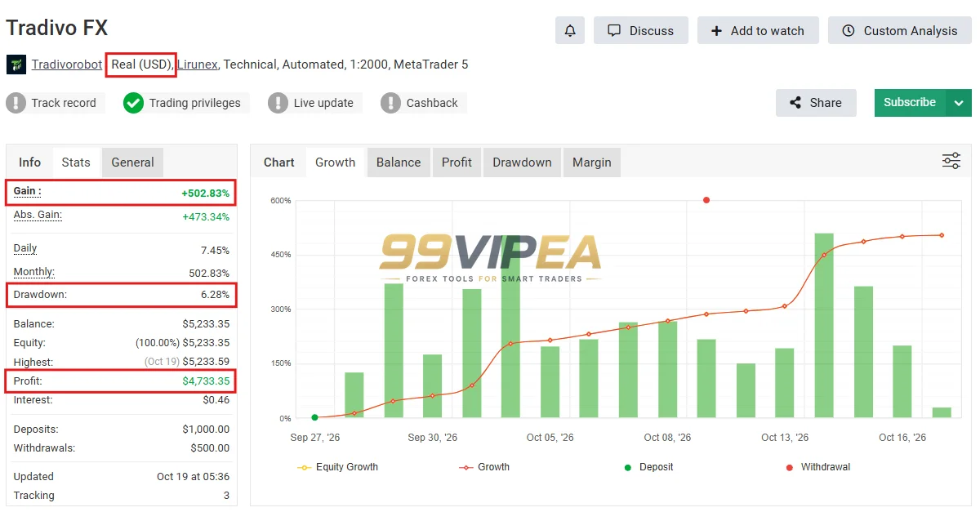Select the Info tab

[30, 163]
